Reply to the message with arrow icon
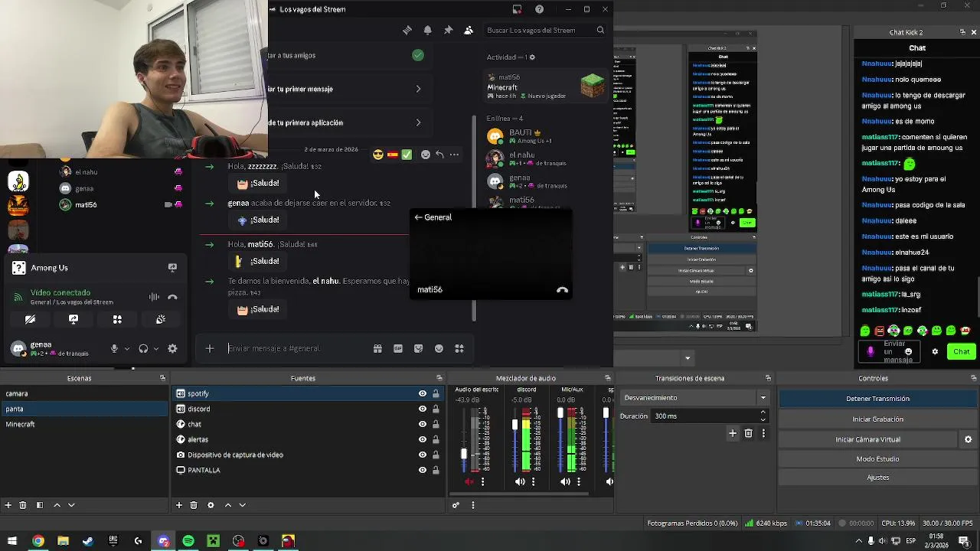Viewport: 980px width, 551px height. 439,155
